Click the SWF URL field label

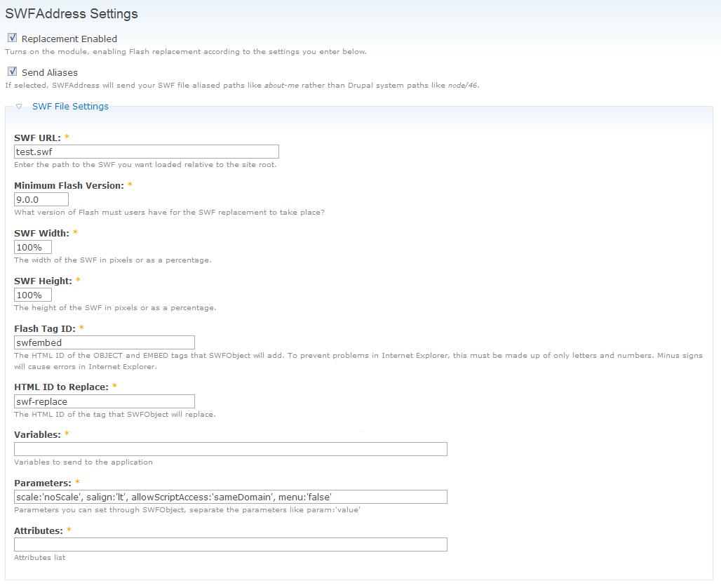[37, 138]
